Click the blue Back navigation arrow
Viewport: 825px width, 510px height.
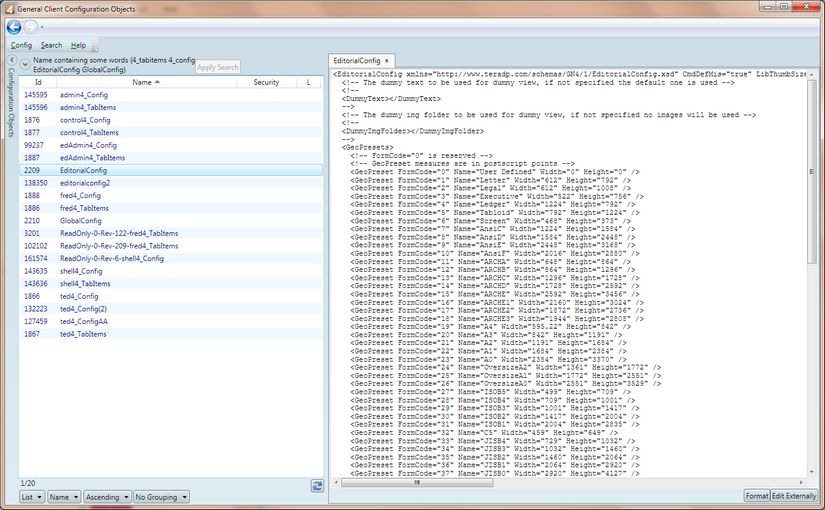pos(14,27)
